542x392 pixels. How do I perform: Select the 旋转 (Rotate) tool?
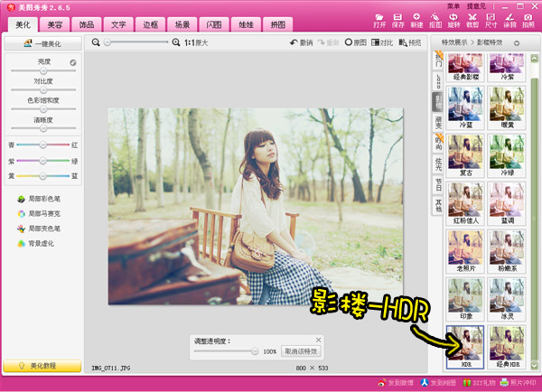(x=454, y=19)
